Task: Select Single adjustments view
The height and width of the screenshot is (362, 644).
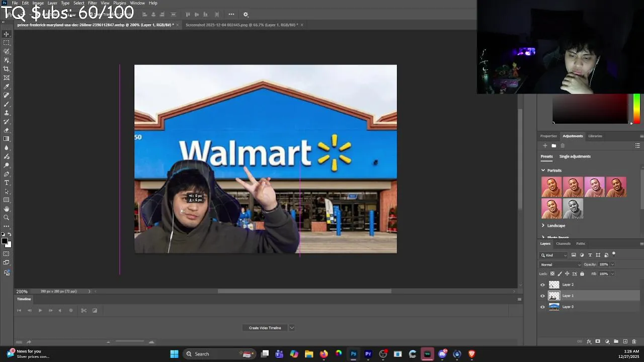Action: pos(575,156)
